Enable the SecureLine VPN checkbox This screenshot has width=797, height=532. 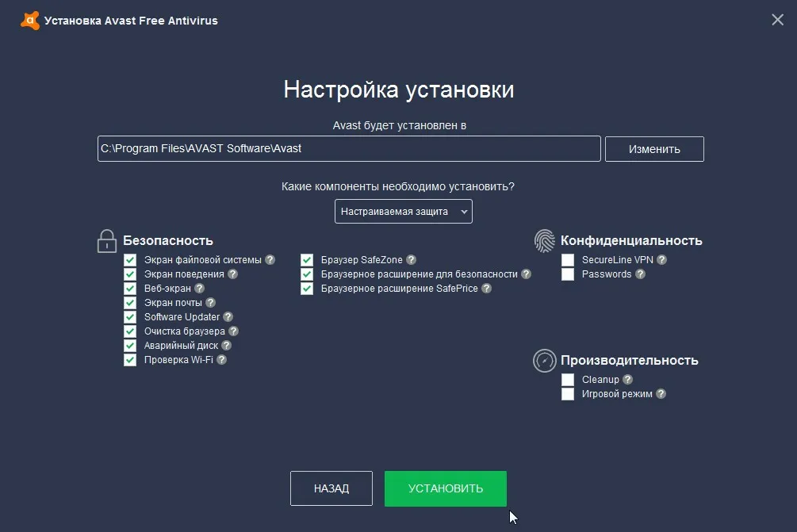point(568,260)
